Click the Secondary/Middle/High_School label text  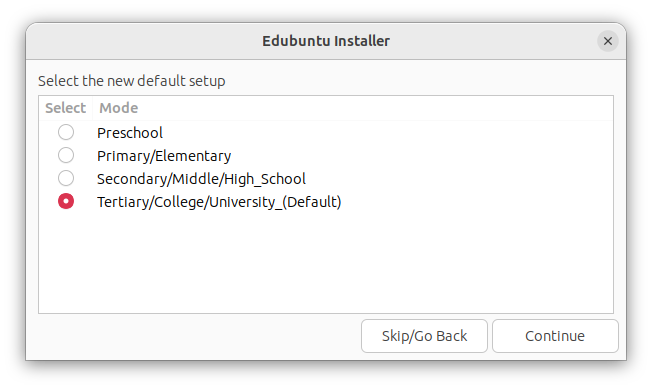[x=201, y=179]
